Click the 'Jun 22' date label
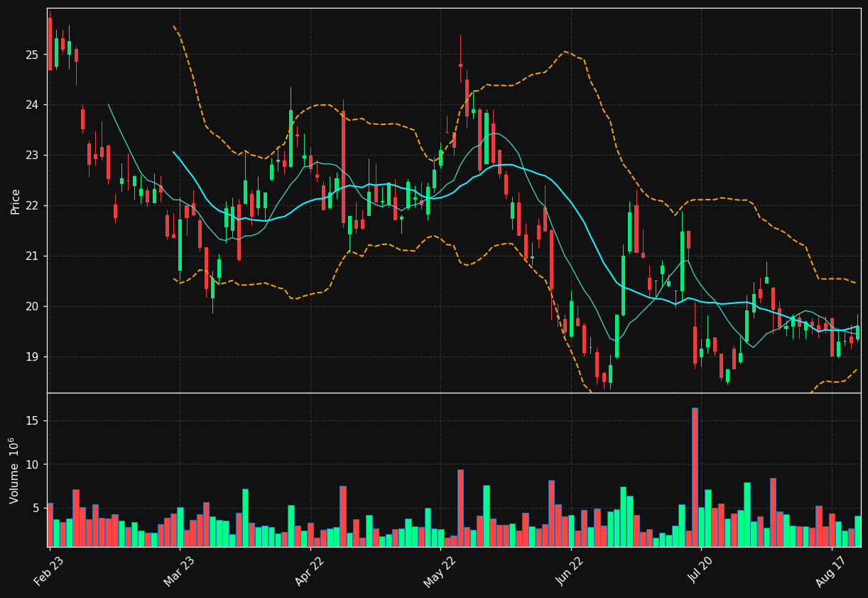 [x=570, y=570]
